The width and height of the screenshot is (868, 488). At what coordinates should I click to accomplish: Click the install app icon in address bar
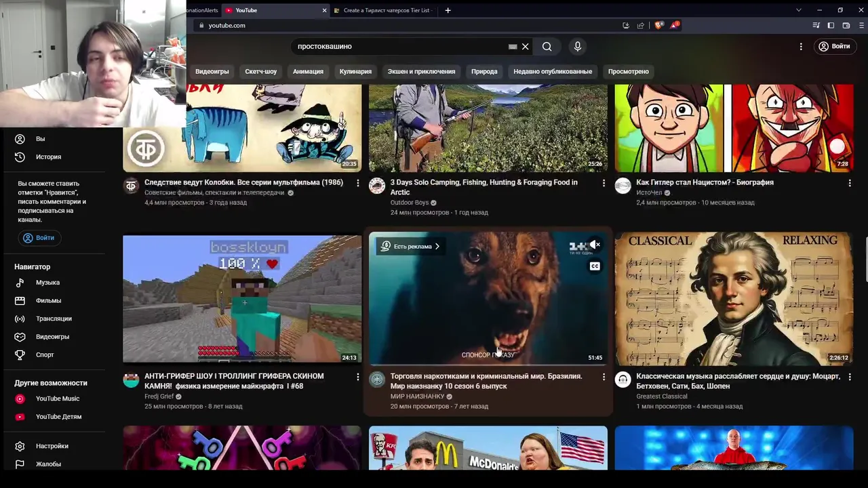pyautogui.click(x=625, y=25)
